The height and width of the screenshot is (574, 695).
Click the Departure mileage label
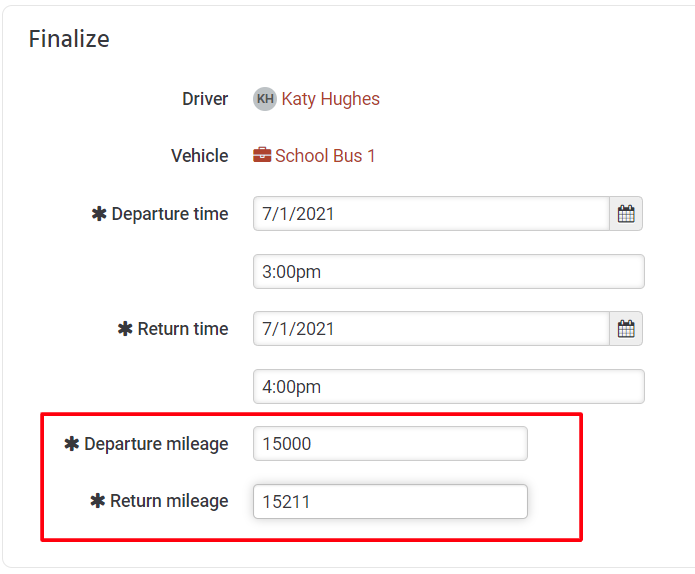click(156, 444)
